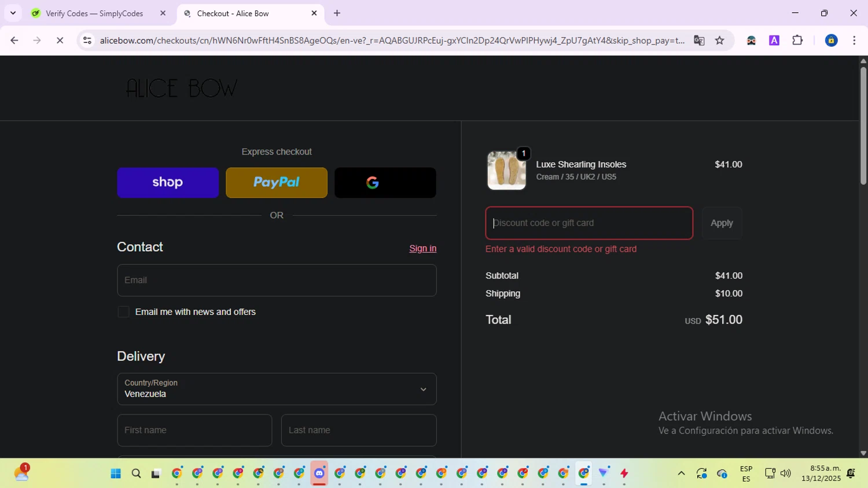This screenshot has height=488, width=868.
Task: Click the $10.00 shipping amount
Action: tap(729, 293)
